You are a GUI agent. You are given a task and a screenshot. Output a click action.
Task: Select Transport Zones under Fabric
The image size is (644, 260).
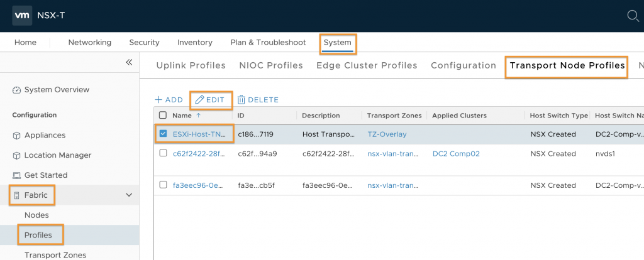point(55,255)
